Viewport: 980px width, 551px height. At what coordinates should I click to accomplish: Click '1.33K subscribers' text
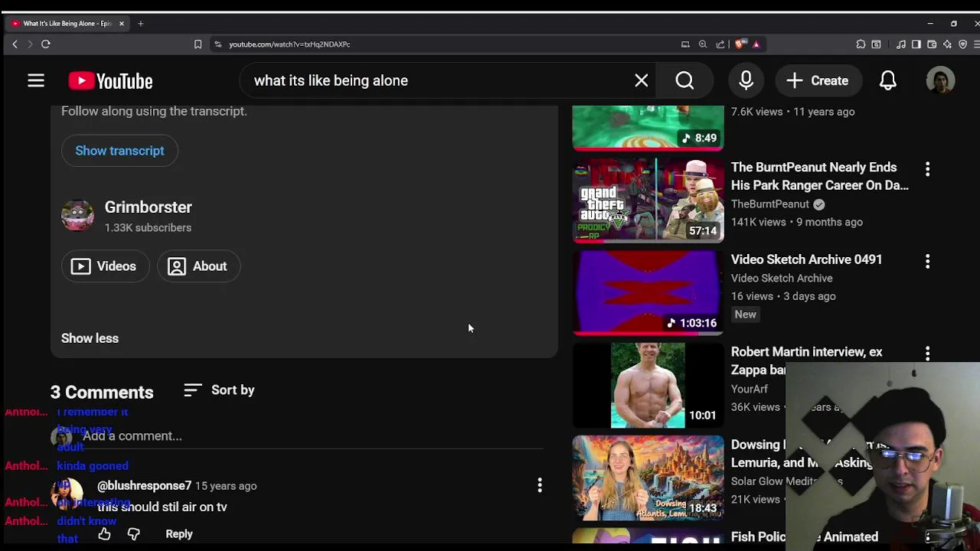[x=148, y=227]
